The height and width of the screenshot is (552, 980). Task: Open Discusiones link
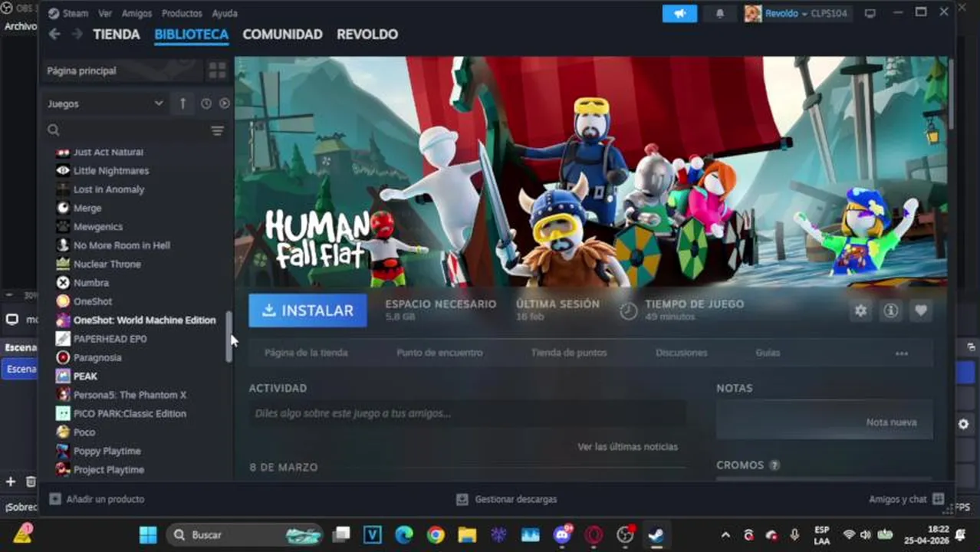pos(682,353)
